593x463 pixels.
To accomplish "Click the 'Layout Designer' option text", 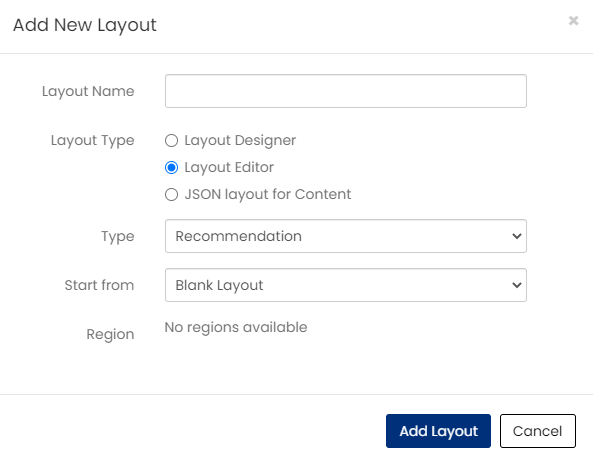I will tap(240, 141).
